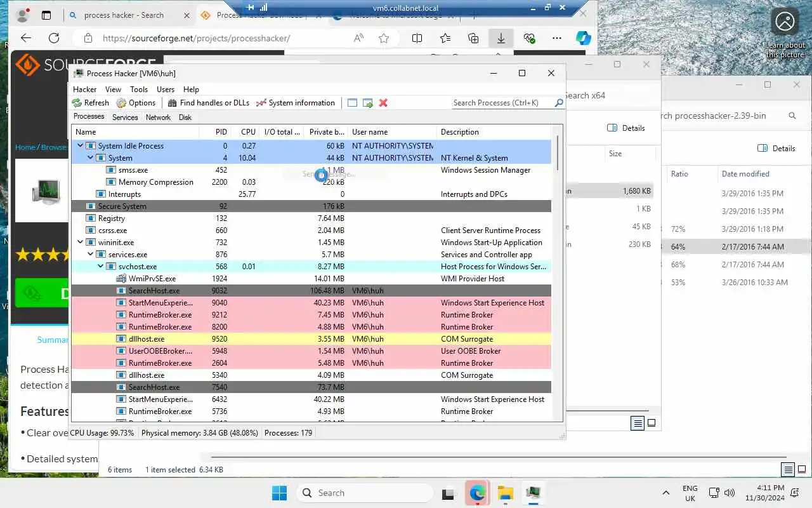Switch to the Disk tab
The height and width of the screenshot is (508, 812).
[185, 117]
